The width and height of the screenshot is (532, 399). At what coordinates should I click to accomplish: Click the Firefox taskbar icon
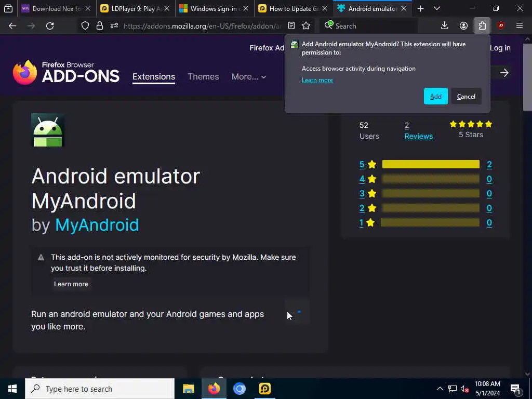pos(214,389)
